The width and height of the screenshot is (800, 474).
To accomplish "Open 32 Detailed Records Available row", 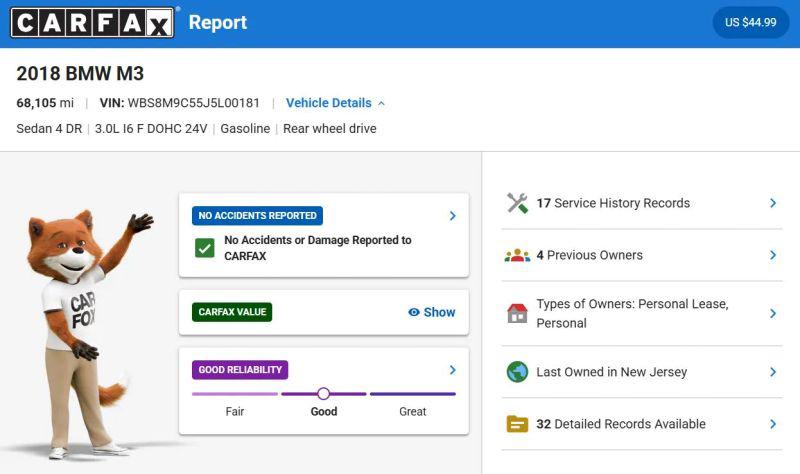I will [x=642, y=424].
